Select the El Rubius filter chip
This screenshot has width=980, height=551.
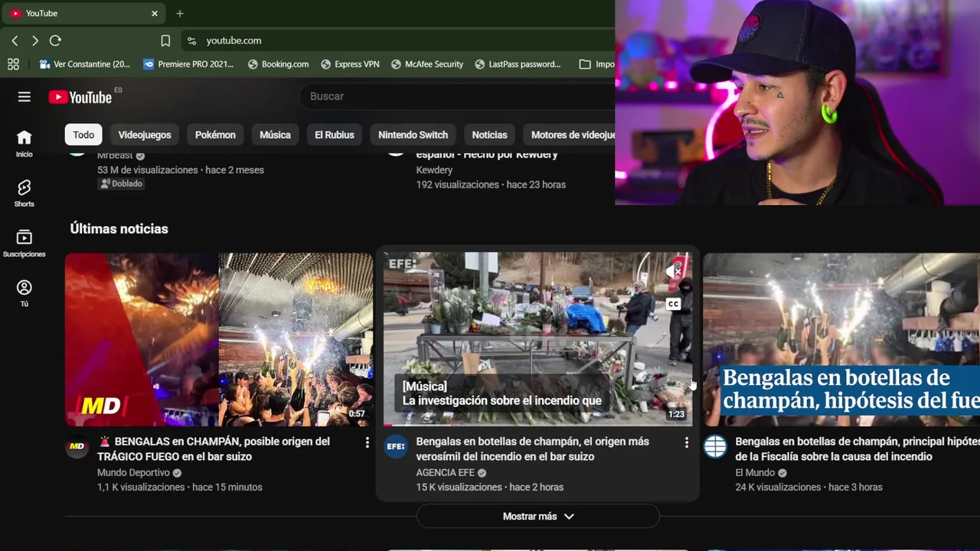(x=335, y=135)
